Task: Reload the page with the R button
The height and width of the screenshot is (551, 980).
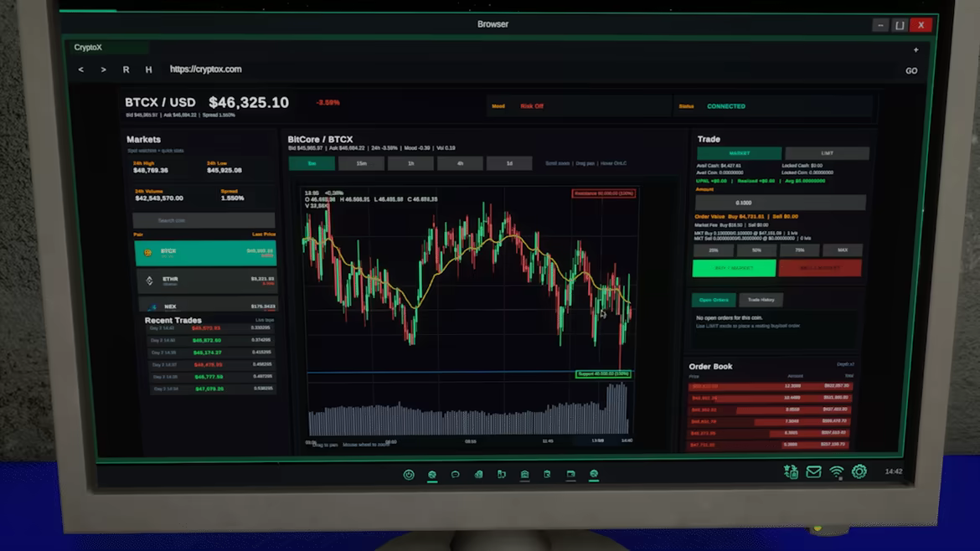Action: point(126,70)
